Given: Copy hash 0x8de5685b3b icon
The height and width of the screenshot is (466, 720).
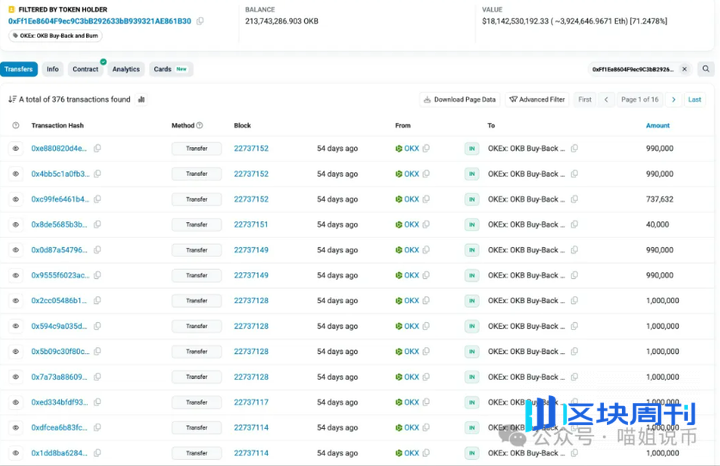Looking at the screenshot, I should click(97, 225).
